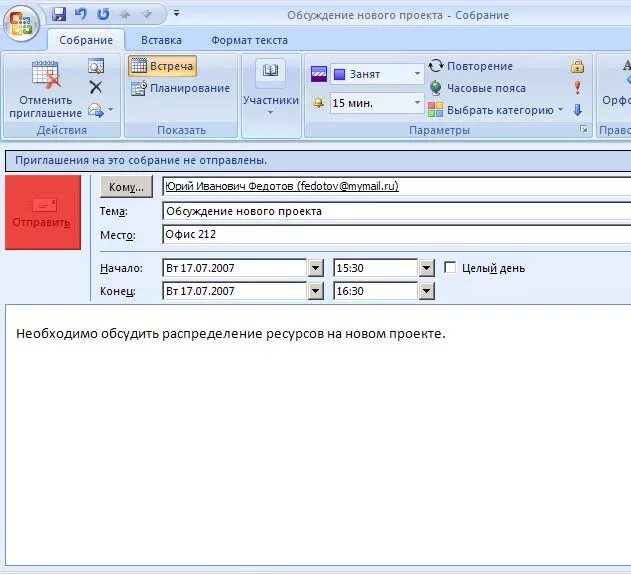
Task: Click the forward meeting icon
Action: click(x=95, y=110)
